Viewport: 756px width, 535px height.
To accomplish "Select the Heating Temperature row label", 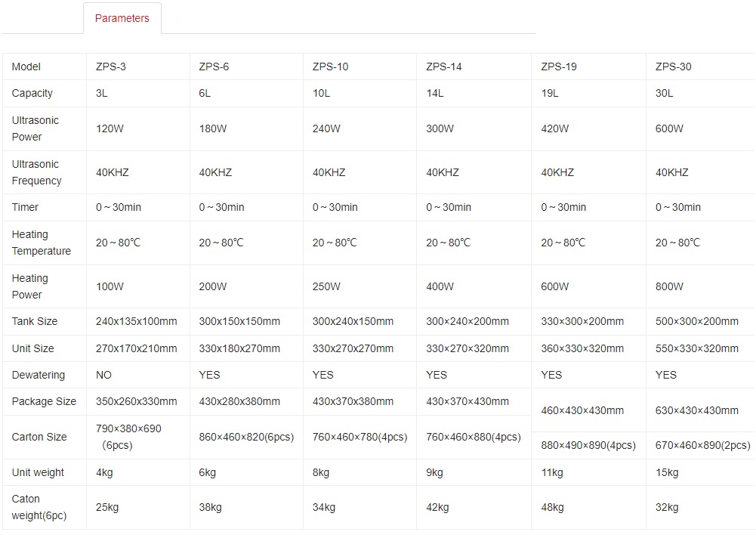I will [x=41, y=243].
